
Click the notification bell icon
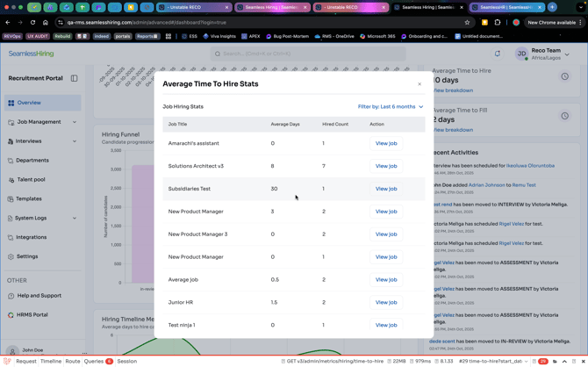497,54
